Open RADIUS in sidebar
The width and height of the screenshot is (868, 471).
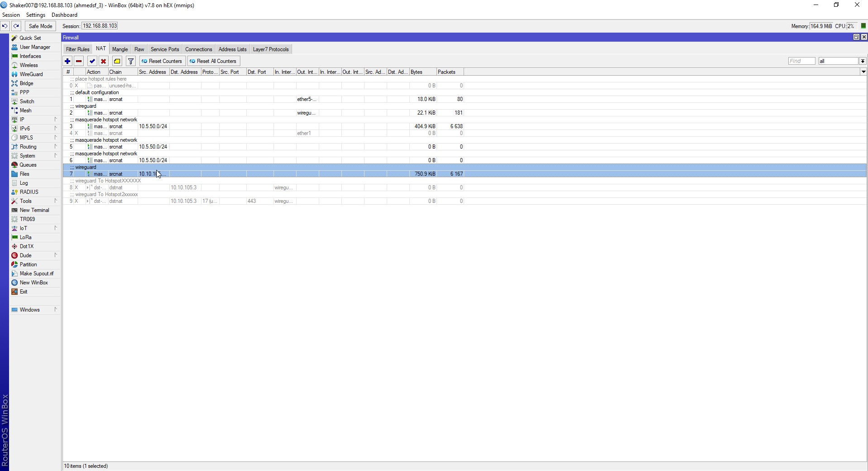[x=35, y=192]
